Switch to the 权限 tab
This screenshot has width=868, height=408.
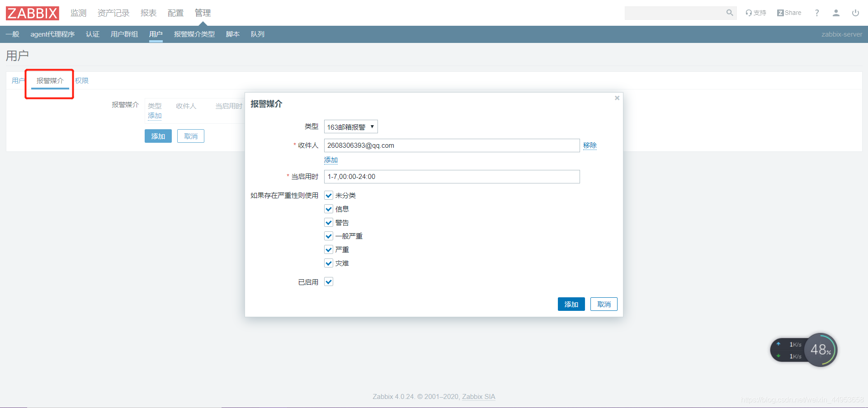(82, 81)
